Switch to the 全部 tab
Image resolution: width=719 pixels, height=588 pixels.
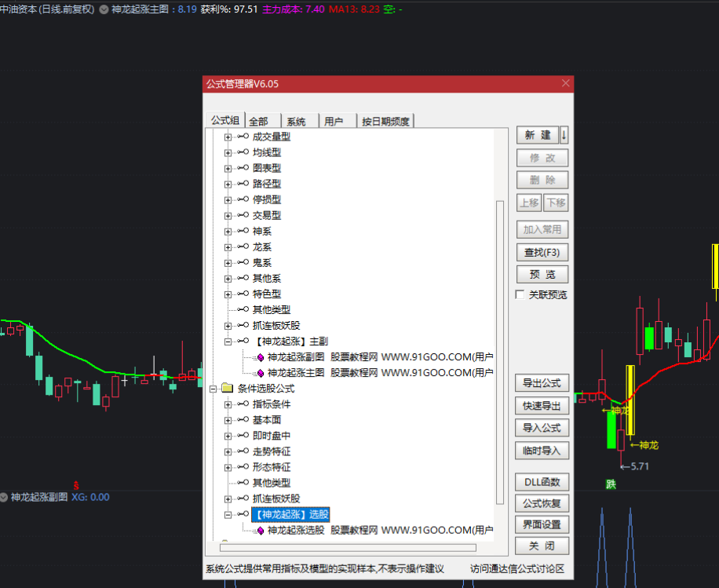tap(258, 121)
